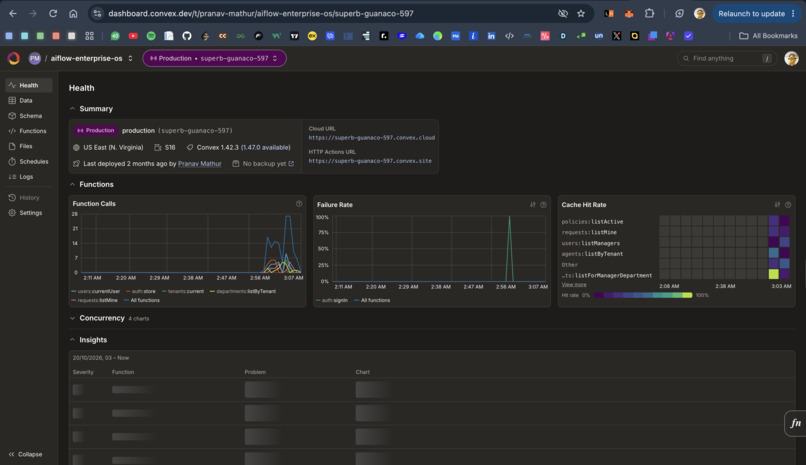Open the YouTube bookmark
Image resolution: width=806 pixels, height=465 pixels.
[x=133, y=36]
